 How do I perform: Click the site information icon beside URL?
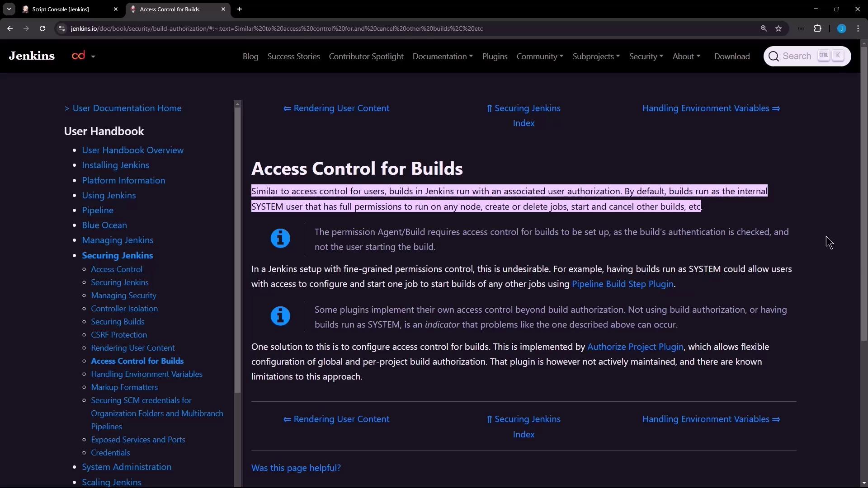tap(62, 28)
